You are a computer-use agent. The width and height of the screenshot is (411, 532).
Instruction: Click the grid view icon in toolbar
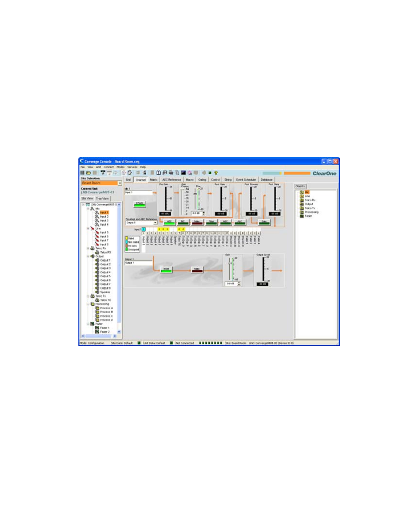82,173
